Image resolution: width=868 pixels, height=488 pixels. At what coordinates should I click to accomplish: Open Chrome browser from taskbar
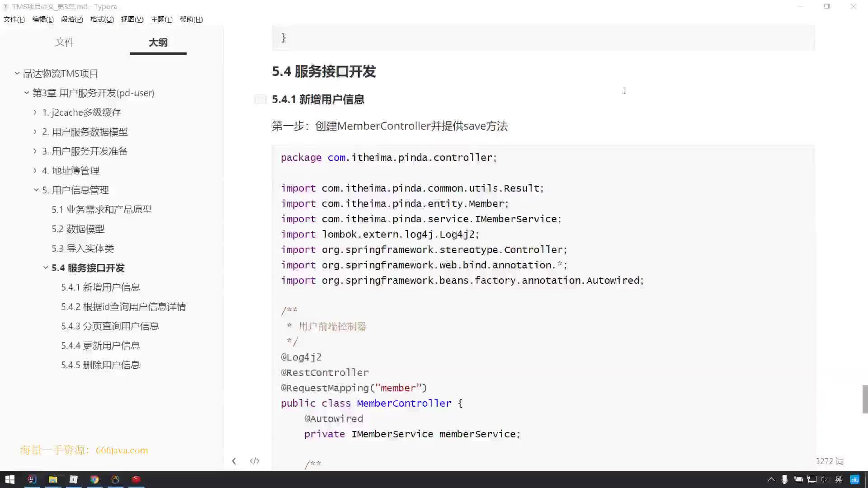pos(94,479)
